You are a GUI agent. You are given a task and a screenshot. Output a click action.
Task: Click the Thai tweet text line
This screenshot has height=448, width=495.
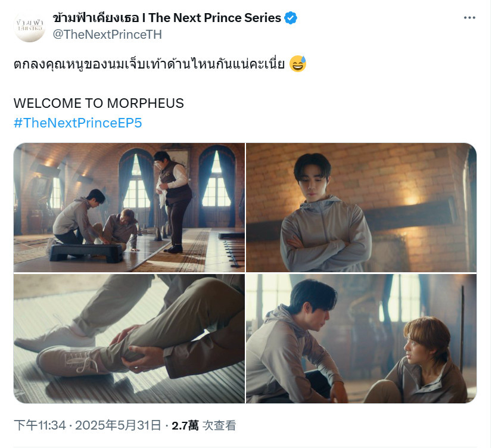[x=149, y=64]
